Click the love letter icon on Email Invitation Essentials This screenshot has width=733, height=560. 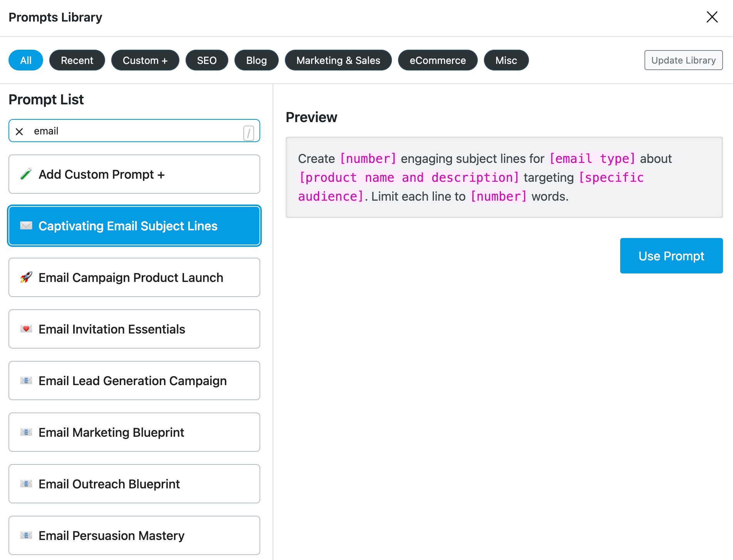tap(26, 329)
